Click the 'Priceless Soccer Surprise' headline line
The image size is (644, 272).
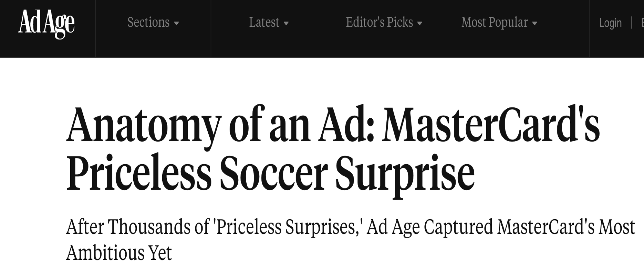[270, 174]
